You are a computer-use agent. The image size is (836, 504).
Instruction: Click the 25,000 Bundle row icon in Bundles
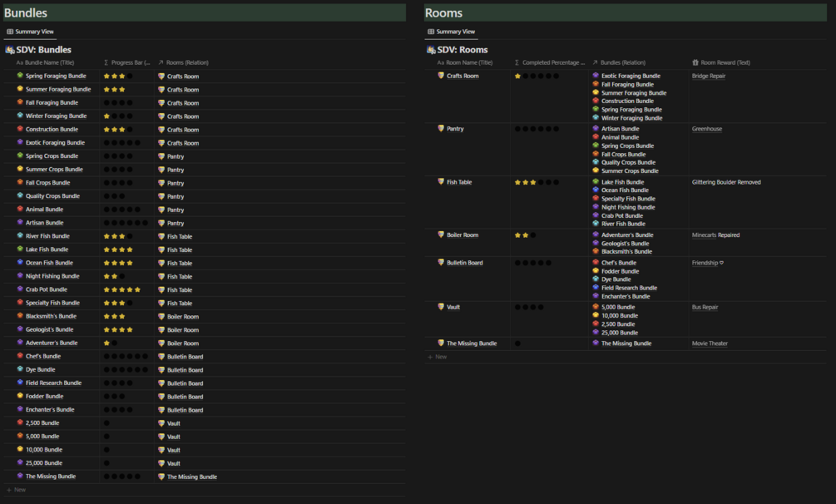20,462
